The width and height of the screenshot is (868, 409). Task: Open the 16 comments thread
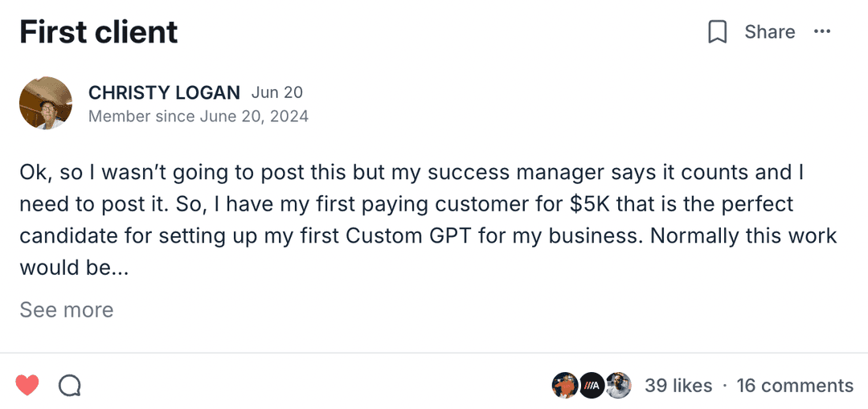click(x=795, y=386)
